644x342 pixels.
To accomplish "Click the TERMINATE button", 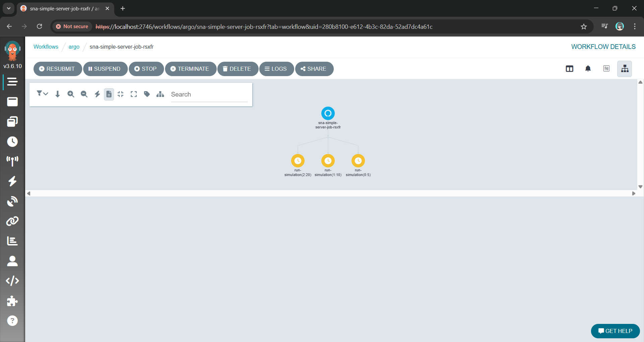I will coord(190,69).
